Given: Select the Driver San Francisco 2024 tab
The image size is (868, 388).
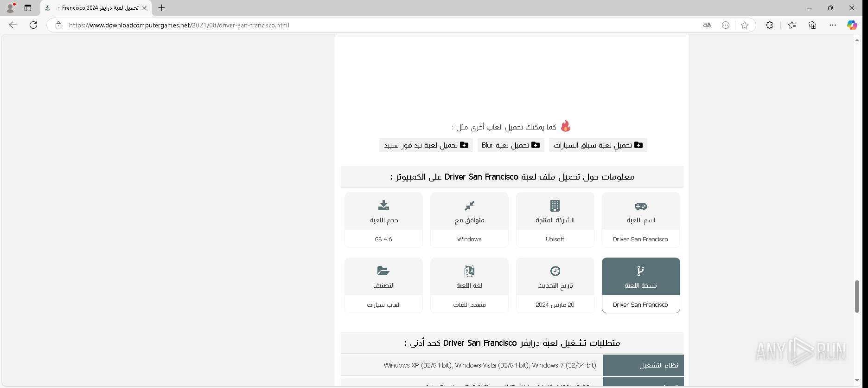Looking at the screenshot, I should 96,8.
